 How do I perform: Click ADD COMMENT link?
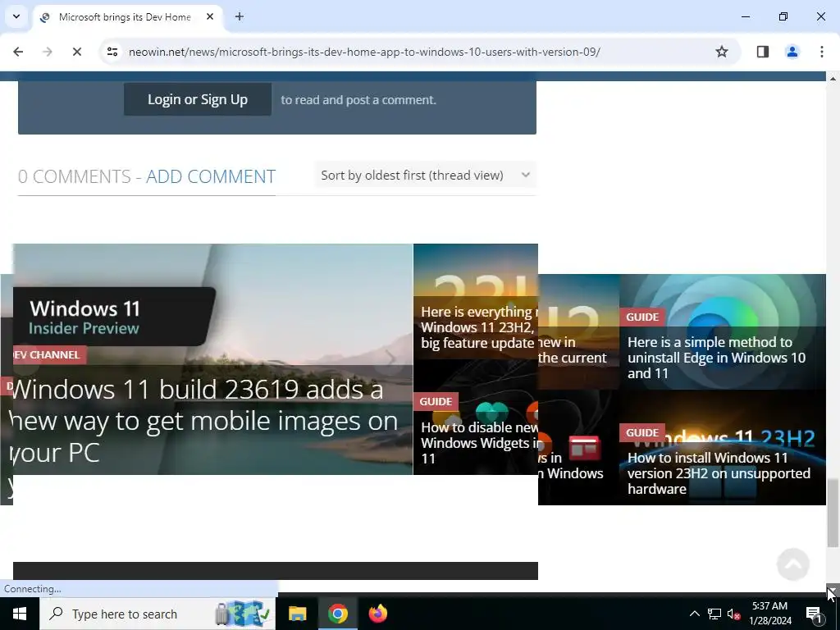211,176
